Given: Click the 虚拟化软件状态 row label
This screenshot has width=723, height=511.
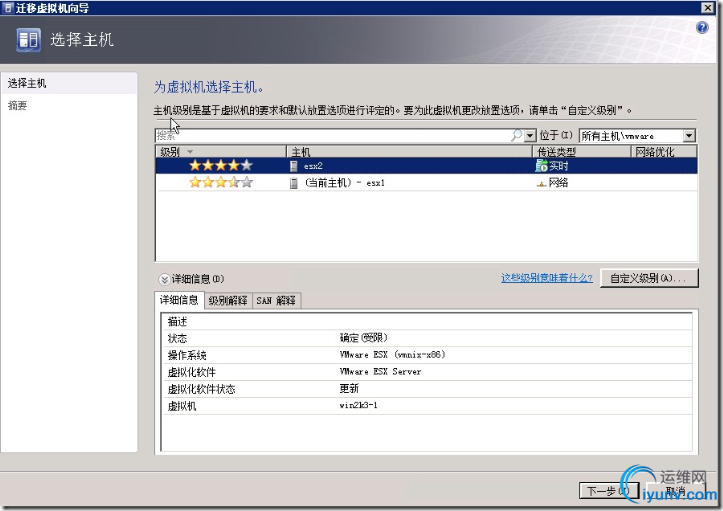Looking at the screenshot, I should 201,389.
